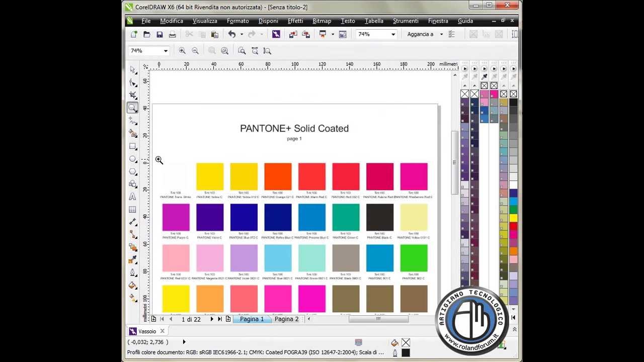Screen dimensions: 644x362
Task: Undo last action with arrow icon
Action: [232, 34]
